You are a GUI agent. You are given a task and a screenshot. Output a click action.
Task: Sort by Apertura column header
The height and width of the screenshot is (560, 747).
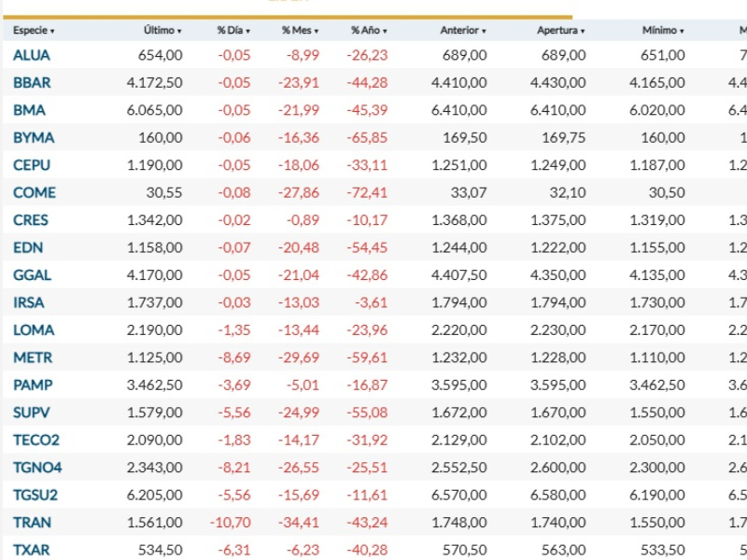(x=561, y=31)
